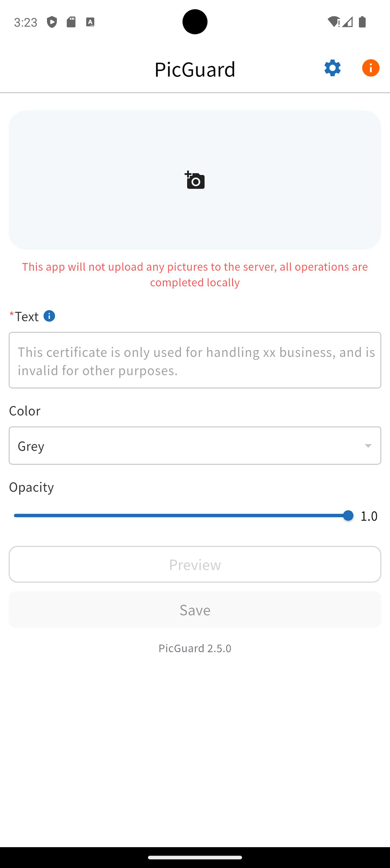The image size is (390, 868).
Task: Tap the opacity slider thumb at 1.0
Action: tap(348, 515)
